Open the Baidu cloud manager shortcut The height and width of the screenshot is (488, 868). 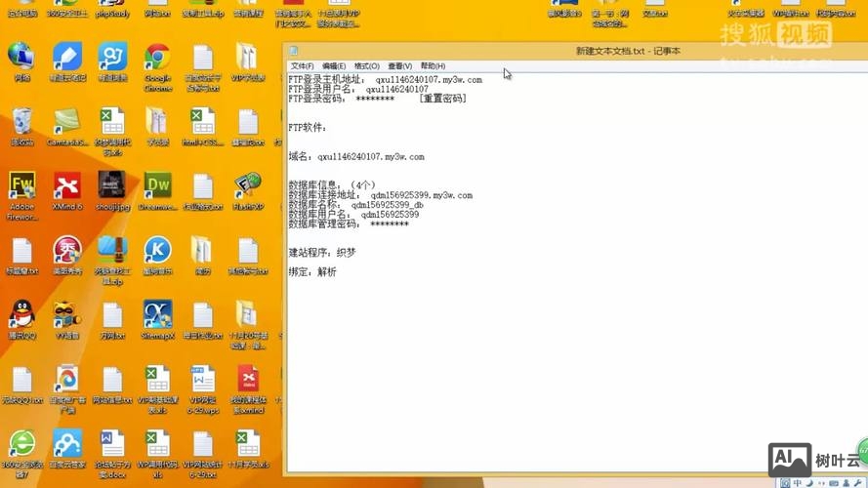click(x=67, y=449)
